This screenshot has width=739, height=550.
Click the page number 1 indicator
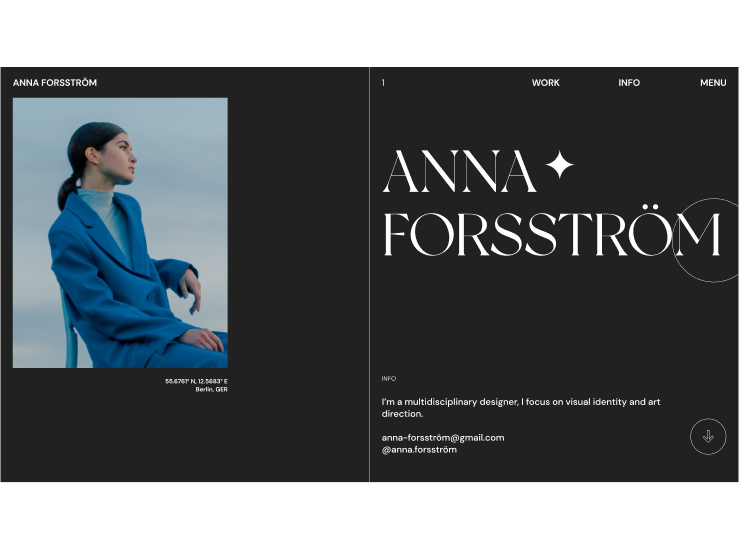[x=383, y=82]
